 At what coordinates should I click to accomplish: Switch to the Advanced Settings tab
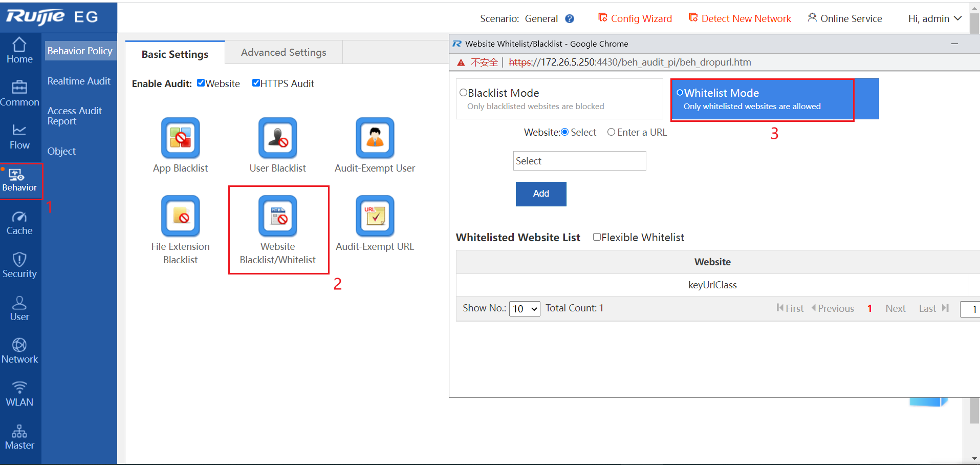pyautogui.click(x=284, y=52)
